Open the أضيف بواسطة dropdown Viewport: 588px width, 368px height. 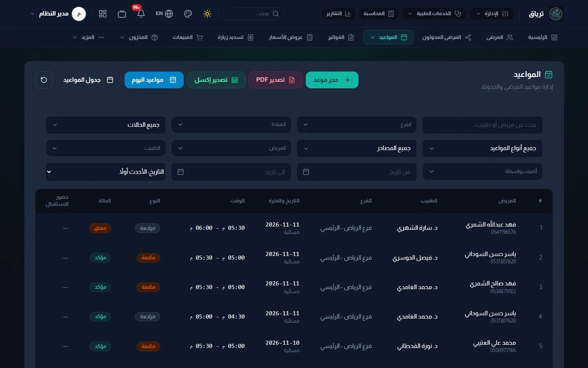pos(482,172)
